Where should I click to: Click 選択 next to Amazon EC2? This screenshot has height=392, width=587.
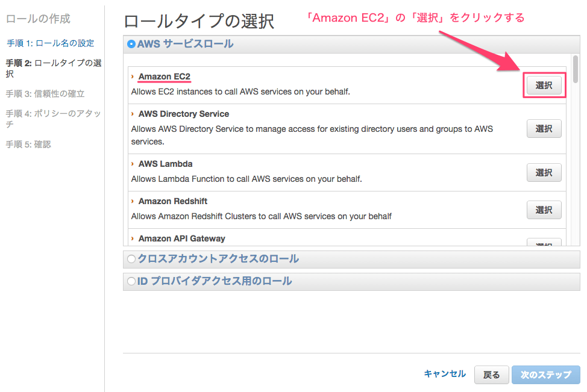(x=544, y=86)
